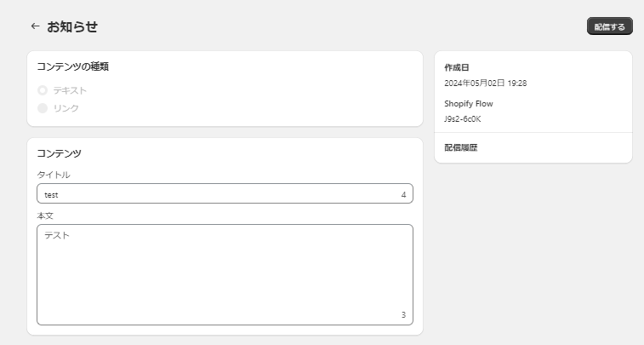Click the back arrow next to お知らせ

click(x=35, y=26)
